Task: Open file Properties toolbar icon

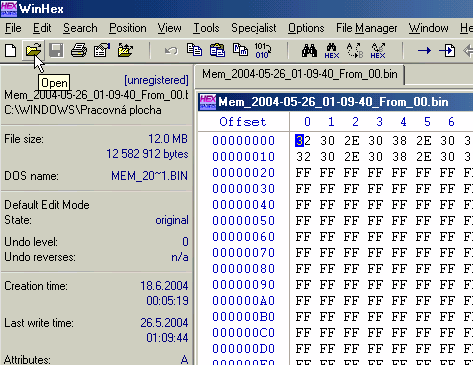Action: click(102, 51)
